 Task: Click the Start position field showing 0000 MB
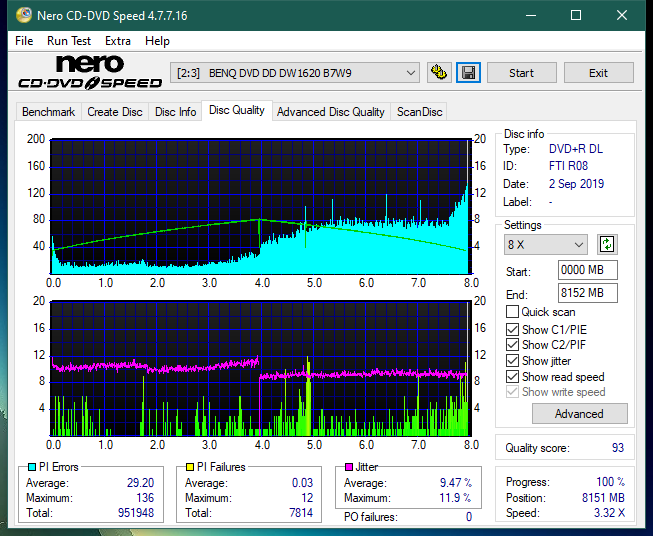coord(587,270)
